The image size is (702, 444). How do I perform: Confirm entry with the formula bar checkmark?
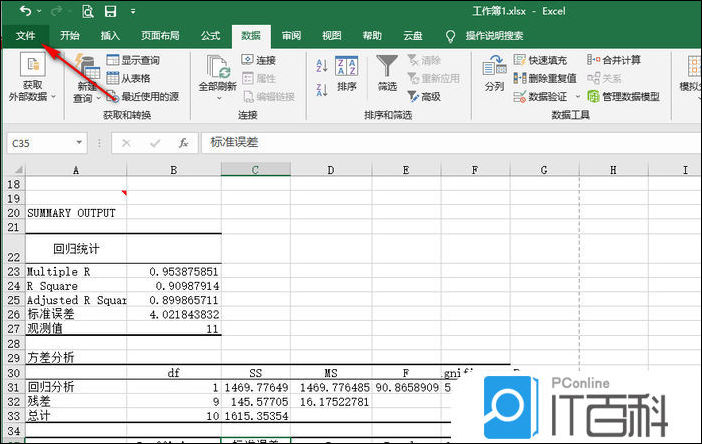coord(155,143)
